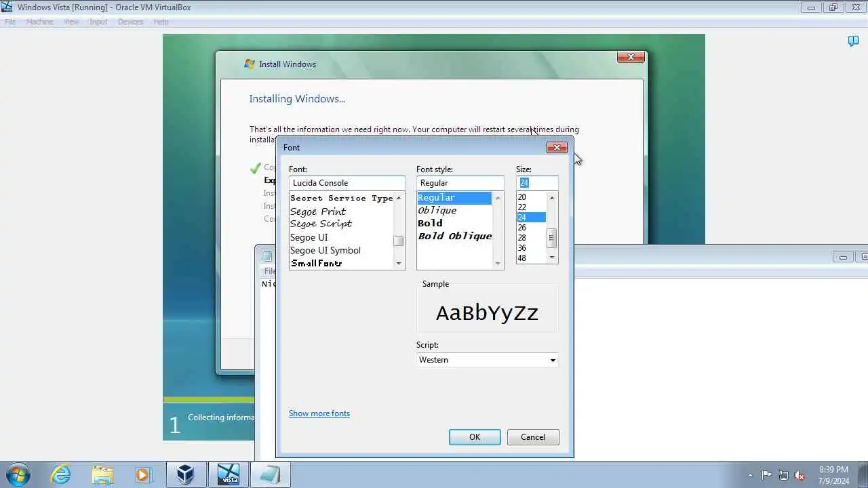
Task: Launch Internet Explorer from the taskbar
Action: 61,474
